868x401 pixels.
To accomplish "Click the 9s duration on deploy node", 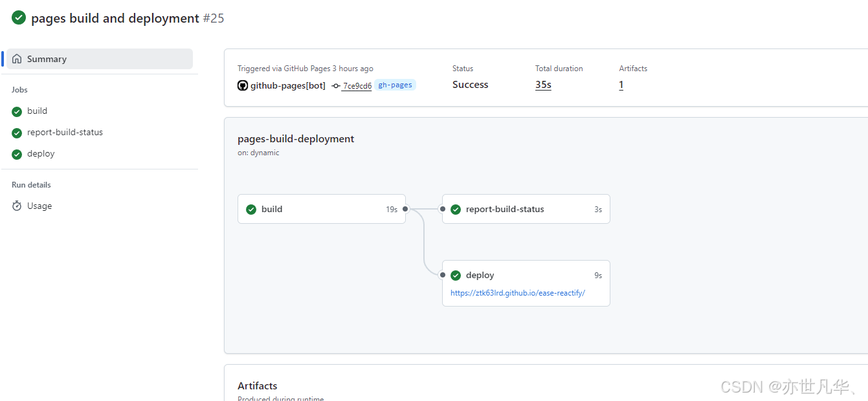I will [598, 276].
